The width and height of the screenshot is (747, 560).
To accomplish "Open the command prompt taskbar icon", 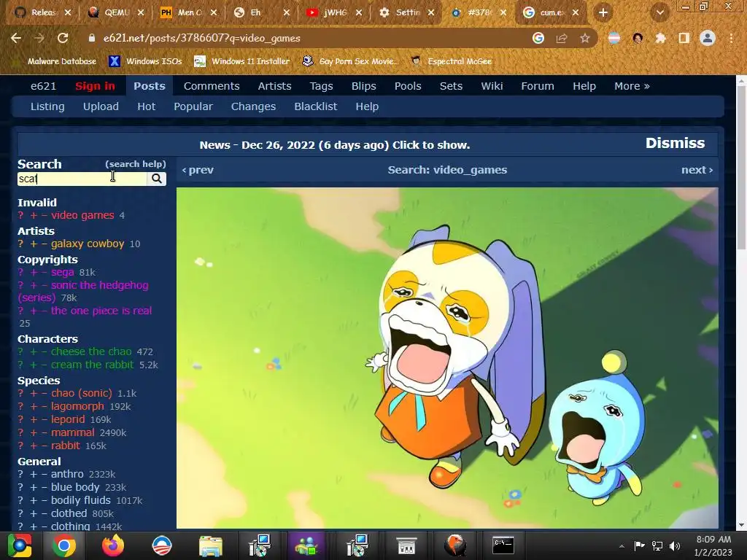I will pyautogui.click(x=503, y=545).
